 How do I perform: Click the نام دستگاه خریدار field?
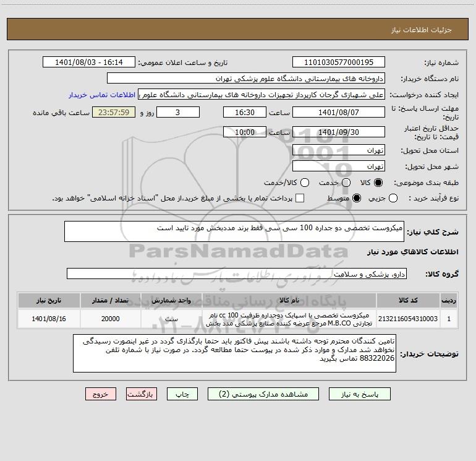[246, 78]
